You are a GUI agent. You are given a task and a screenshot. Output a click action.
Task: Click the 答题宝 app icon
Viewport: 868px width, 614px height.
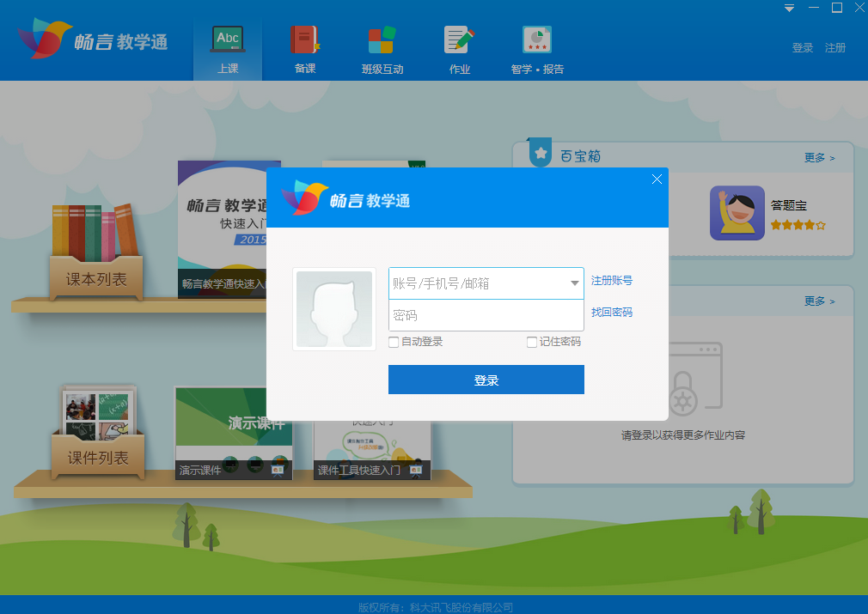(737, 210)
